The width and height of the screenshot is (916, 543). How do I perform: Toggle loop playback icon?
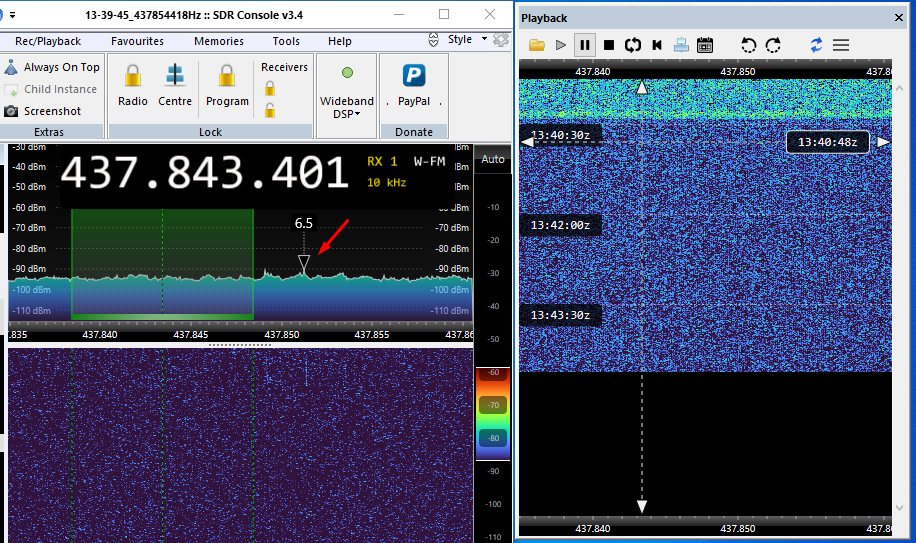pyautogui.click(x=633, y=45)
